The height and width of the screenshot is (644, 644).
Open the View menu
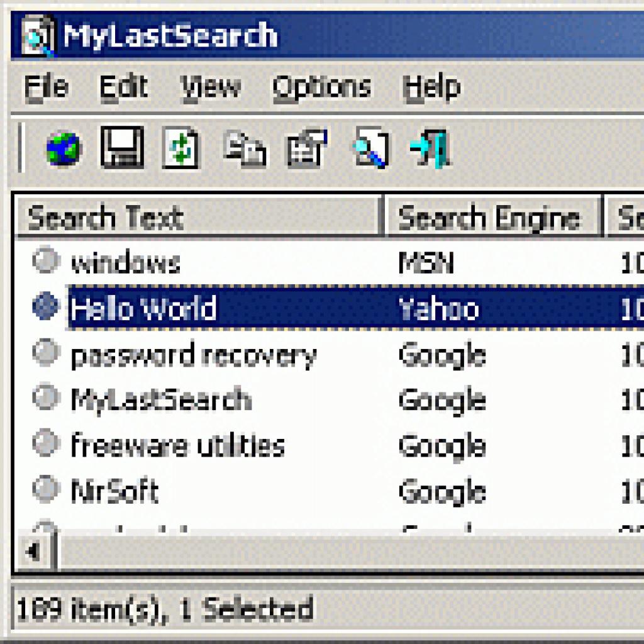pos(211,87)
